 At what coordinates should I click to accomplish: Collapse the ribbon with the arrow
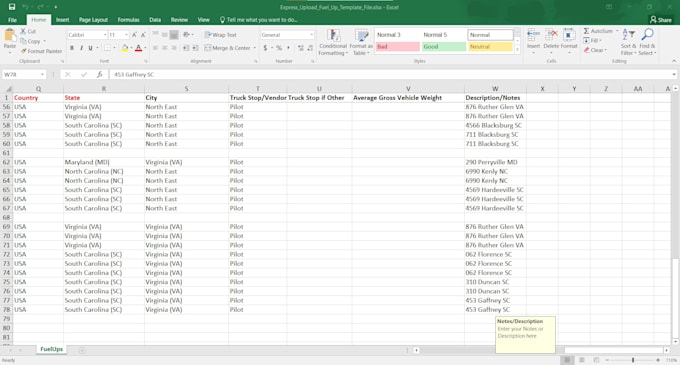tap(674, 61)
